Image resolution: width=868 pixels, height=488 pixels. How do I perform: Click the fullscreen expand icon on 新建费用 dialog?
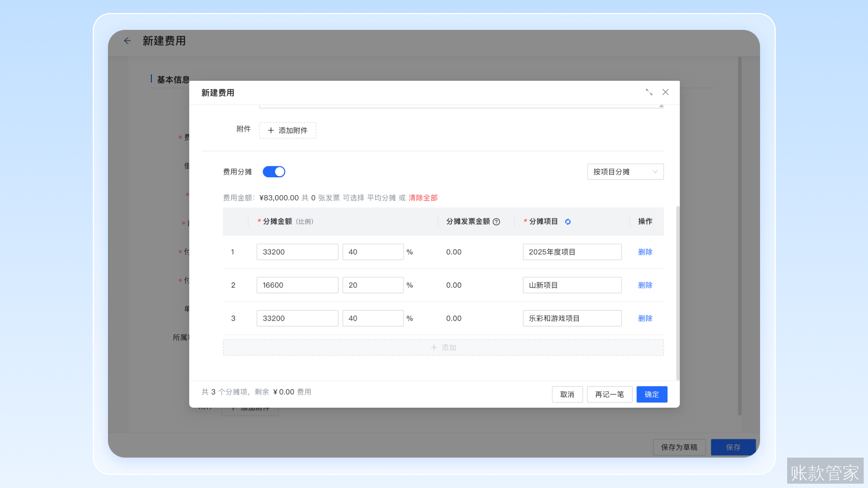[x=649, y=92]
